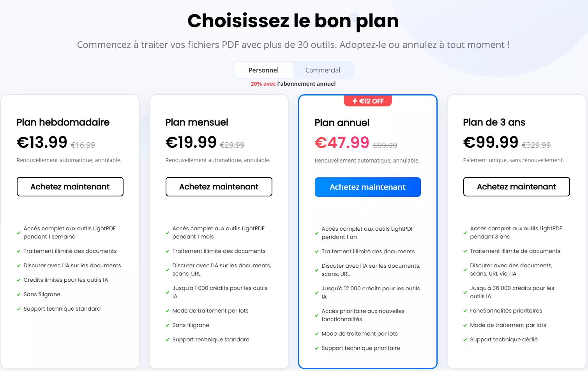
Task: Click checkmark beside Support technique prioritaire
Action: point(317,348)
